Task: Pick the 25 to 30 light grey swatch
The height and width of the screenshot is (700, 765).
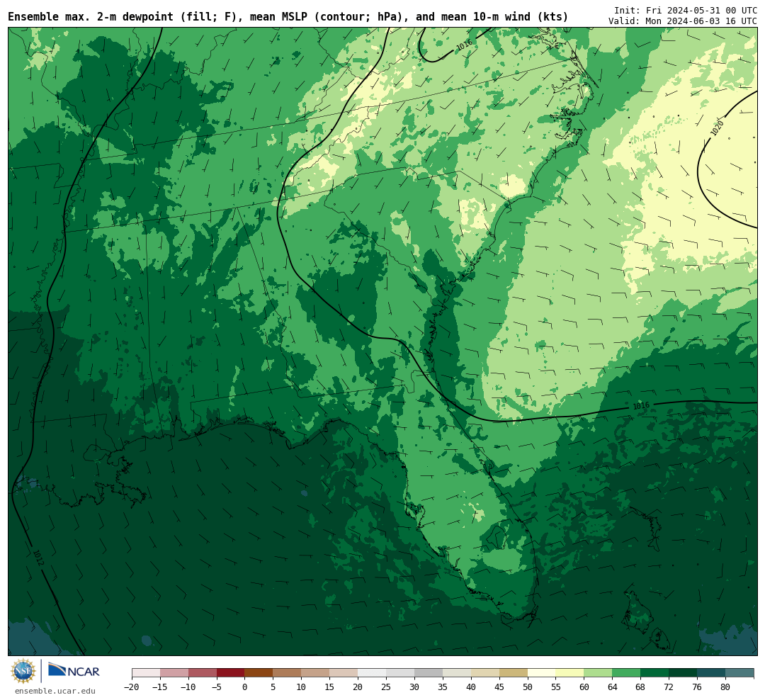Action: tap(400, 673)
